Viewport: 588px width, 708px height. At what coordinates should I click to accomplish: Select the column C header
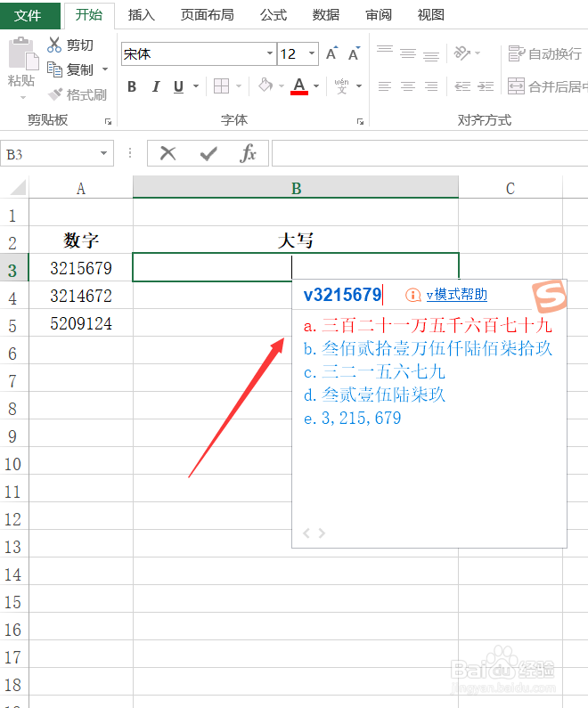(x=510, y=188)
